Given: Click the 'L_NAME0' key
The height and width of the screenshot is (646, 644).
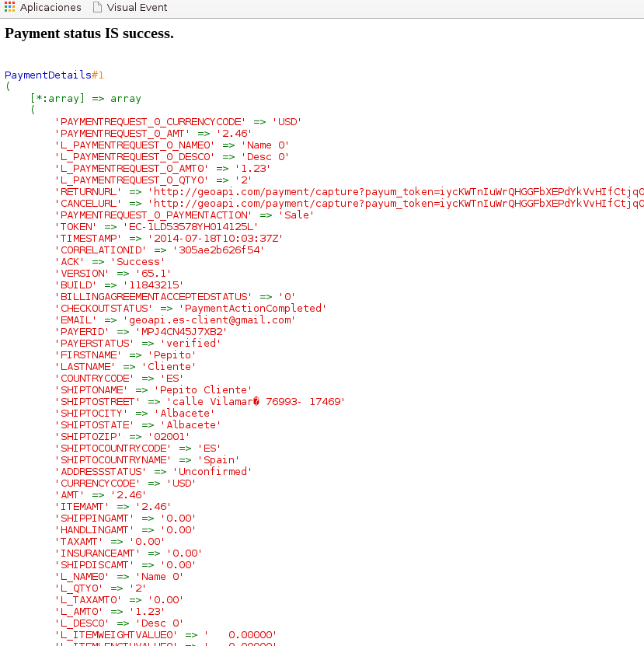Looking at the screenshot, I should coord(82,577).
